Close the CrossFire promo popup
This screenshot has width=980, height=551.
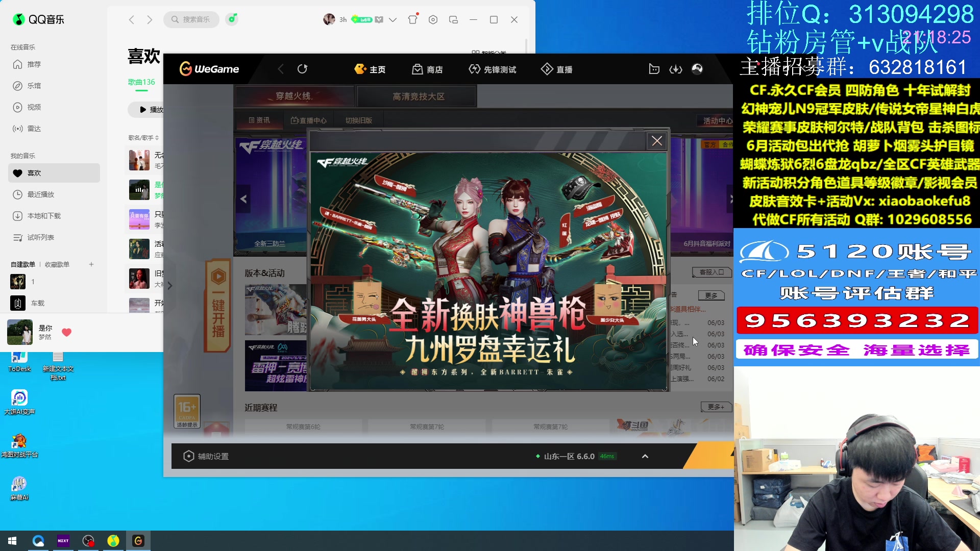point(657,141)
